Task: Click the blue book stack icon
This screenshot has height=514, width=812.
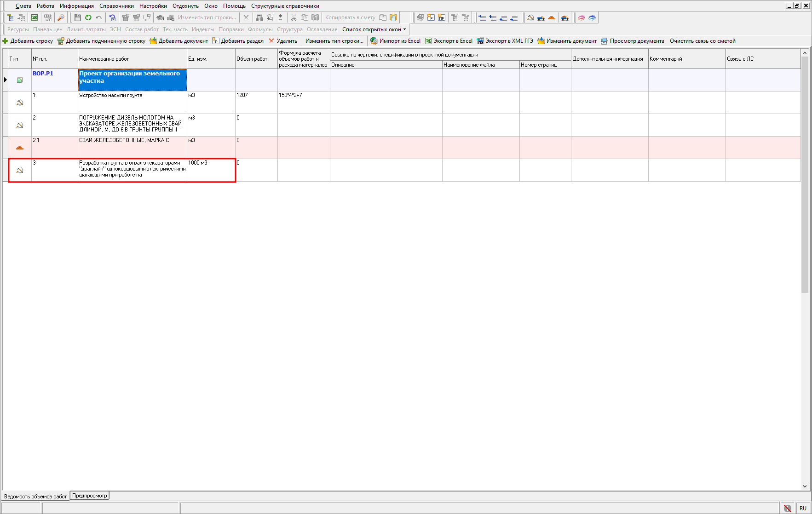Action: point(592,17)
